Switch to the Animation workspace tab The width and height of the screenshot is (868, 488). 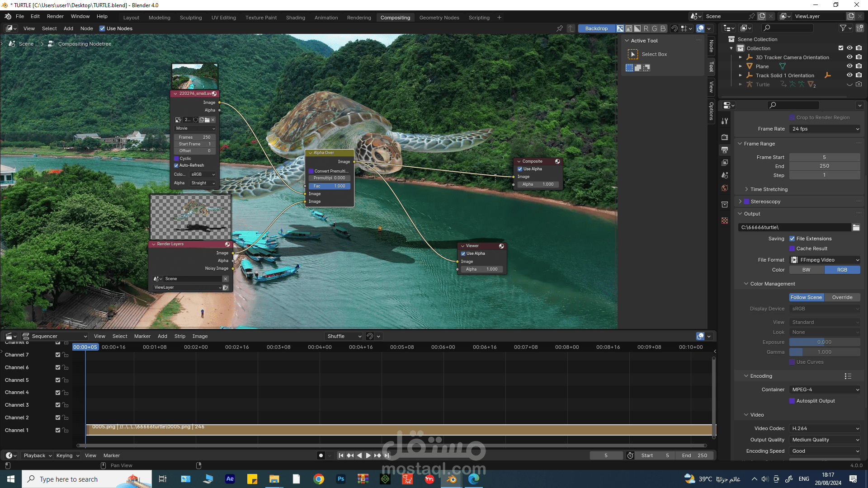pos(326,18)
